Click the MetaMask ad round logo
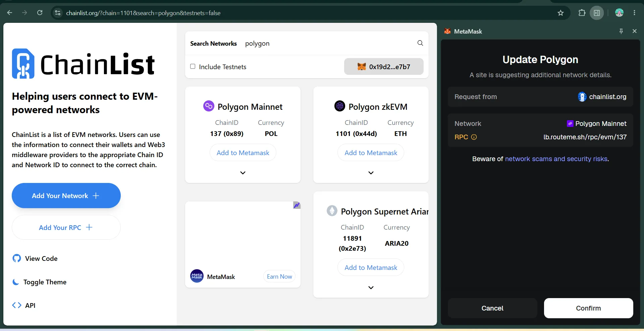644x331 pixels. (x=197, y=276)
